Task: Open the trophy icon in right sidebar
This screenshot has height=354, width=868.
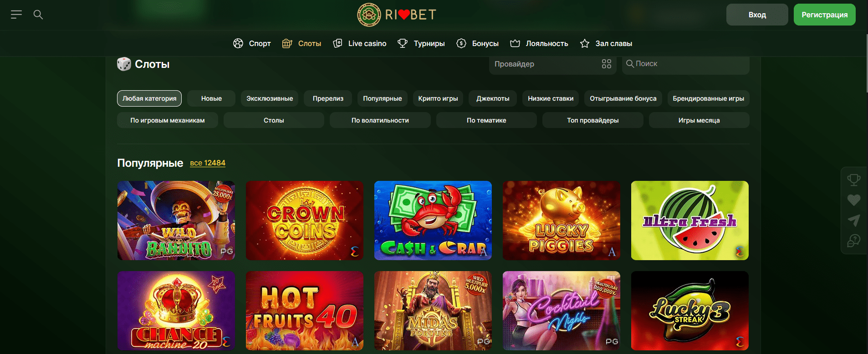Action: 854,180
